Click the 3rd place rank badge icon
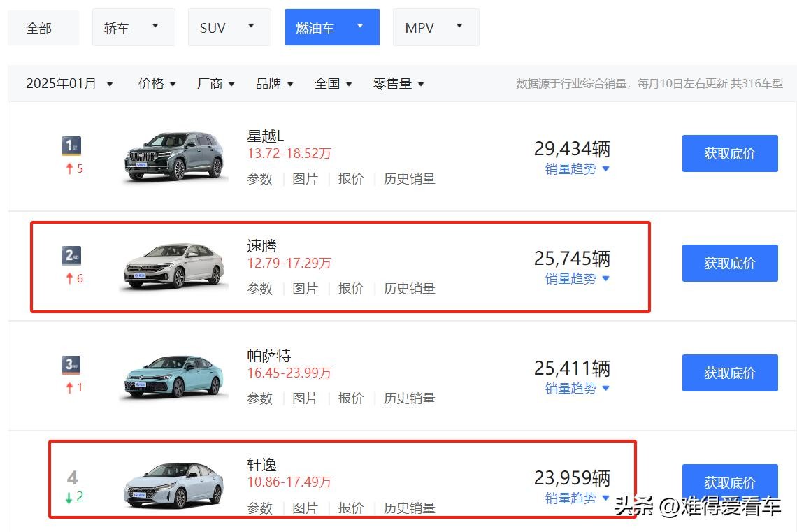This screenshot has height=532, width=797. click(x=71, y=364)
